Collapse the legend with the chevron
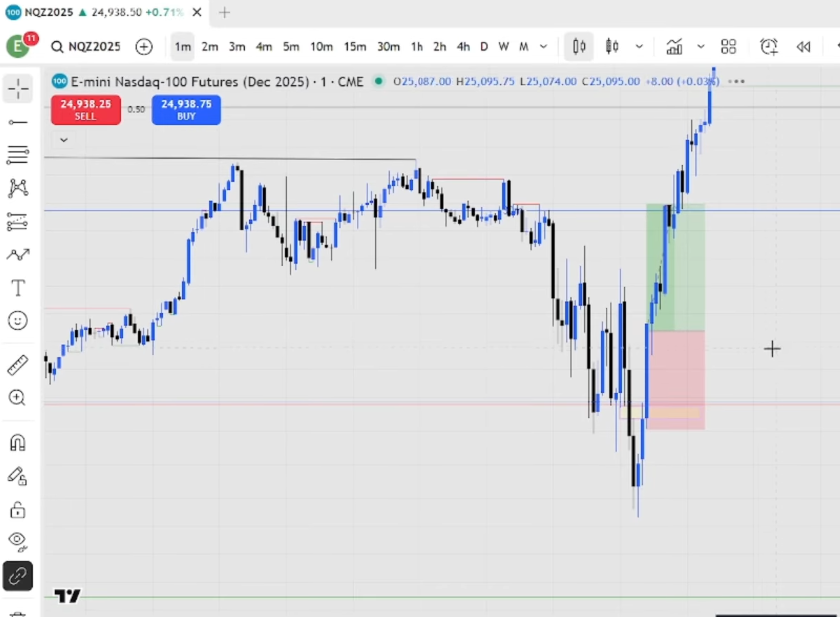This screenshot has height=617, width=840. point(64,140)
